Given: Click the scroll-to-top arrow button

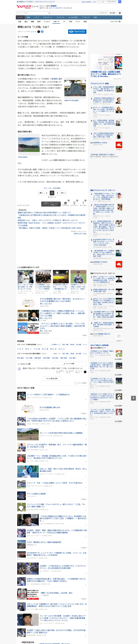Looking at the screenshot, I should coord(133,398).
